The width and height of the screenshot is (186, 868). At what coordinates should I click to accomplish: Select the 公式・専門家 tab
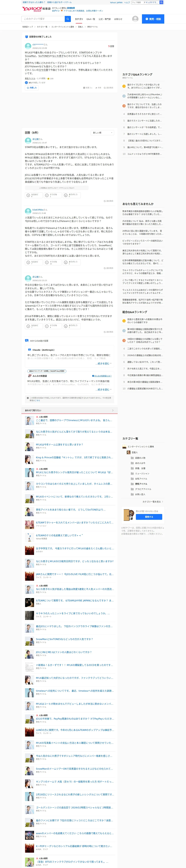coord(105,19)
